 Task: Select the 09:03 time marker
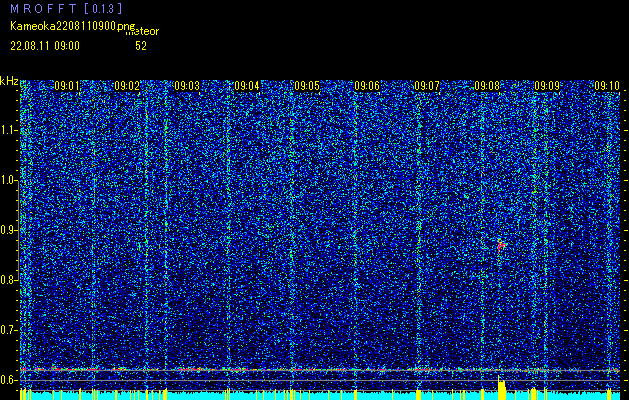187,85
